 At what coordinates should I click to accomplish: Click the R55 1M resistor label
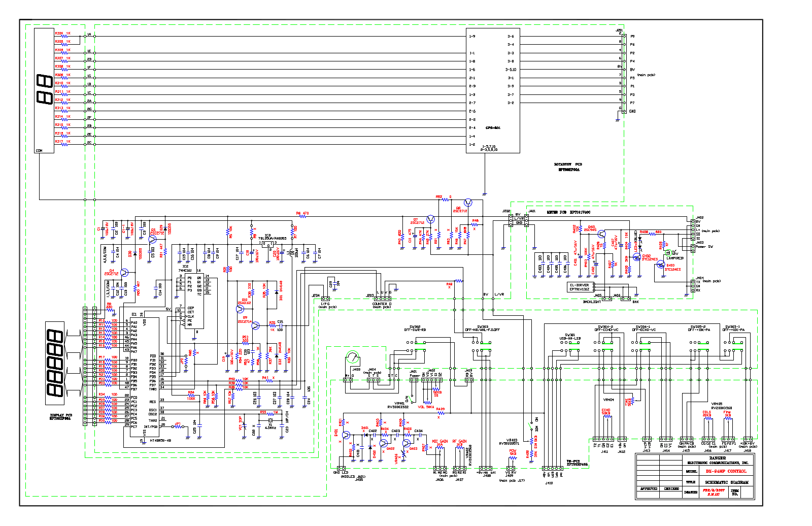point(269,412)
